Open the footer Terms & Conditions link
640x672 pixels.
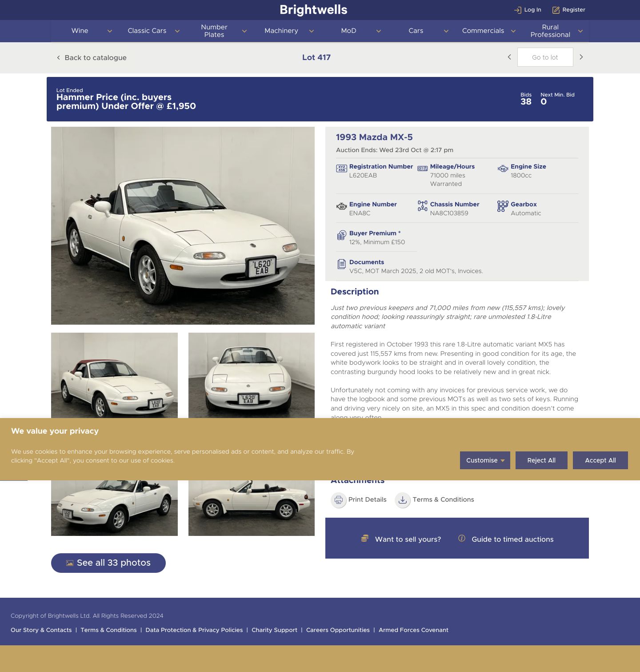(x=108, y=630)
